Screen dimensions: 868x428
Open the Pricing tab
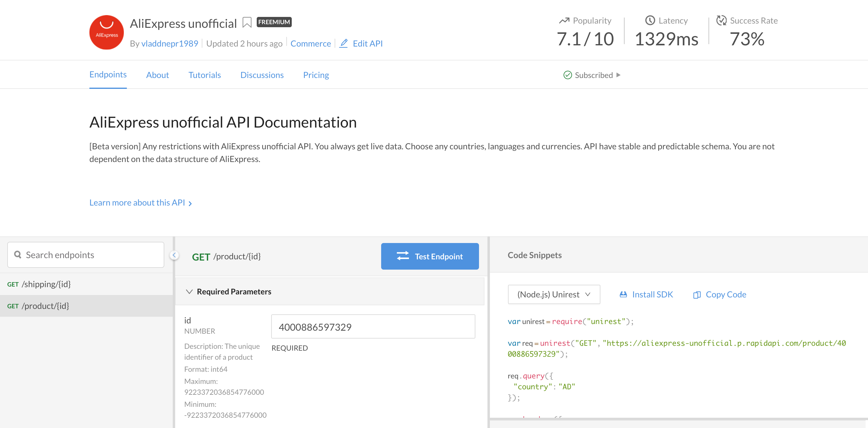point(316,75)
